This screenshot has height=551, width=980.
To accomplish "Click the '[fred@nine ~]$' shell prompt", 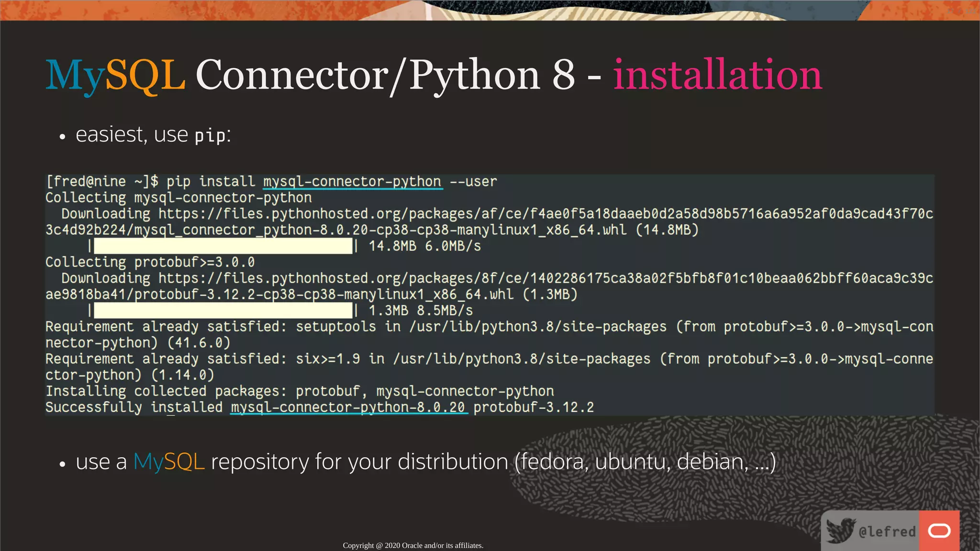I will [102, 182].
